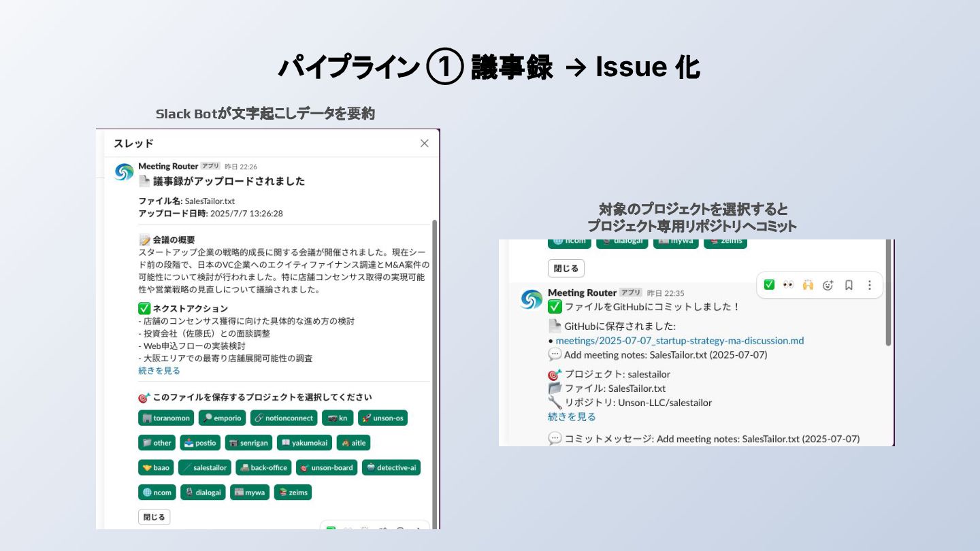The height and width of the screenshot is (551, 980).
Task: Click the 大阪エリアでの最寄り店舗展開可能性の調査 item
Action: click(x=225, y=358)
